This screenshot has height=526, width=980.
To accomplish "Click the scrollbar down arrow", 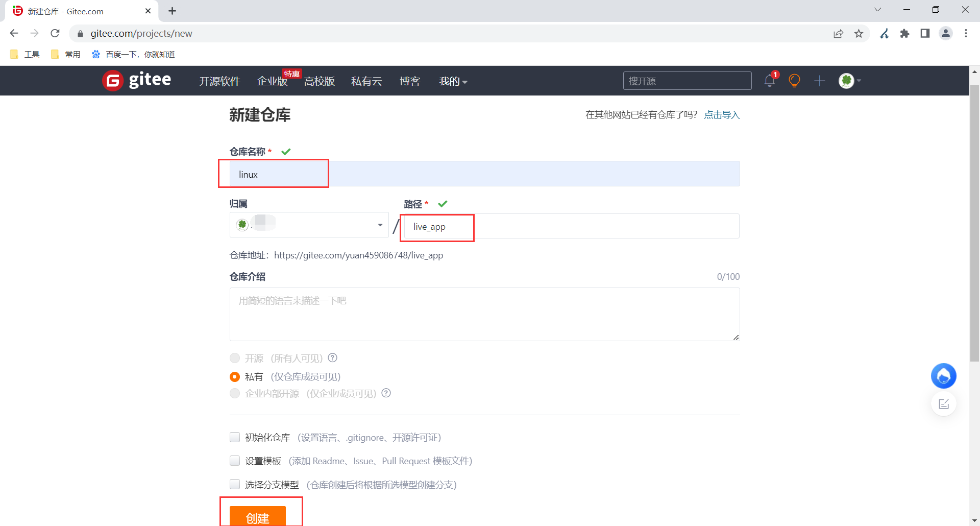I will (x=974, y=520).
